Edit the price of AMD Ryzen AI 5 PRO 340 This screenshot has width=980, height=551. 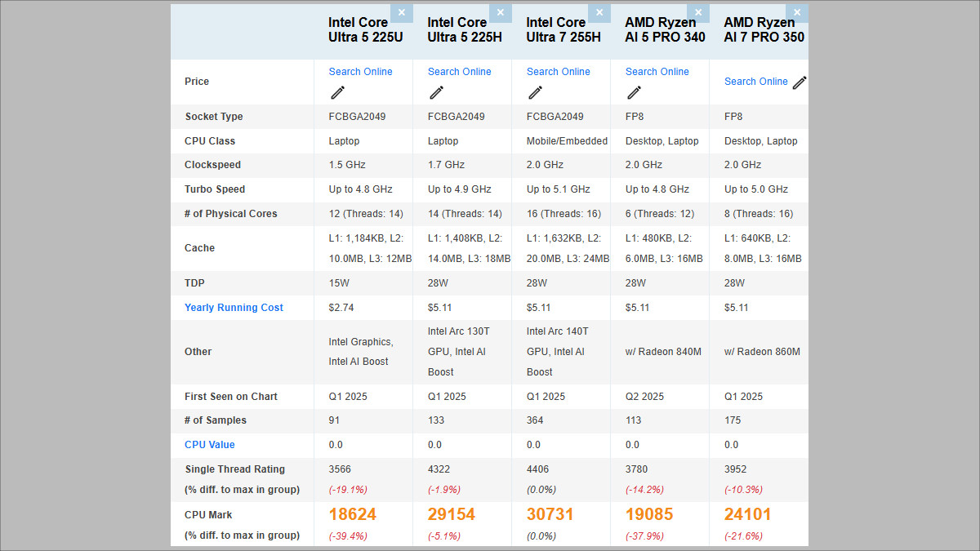click(634, 92)
